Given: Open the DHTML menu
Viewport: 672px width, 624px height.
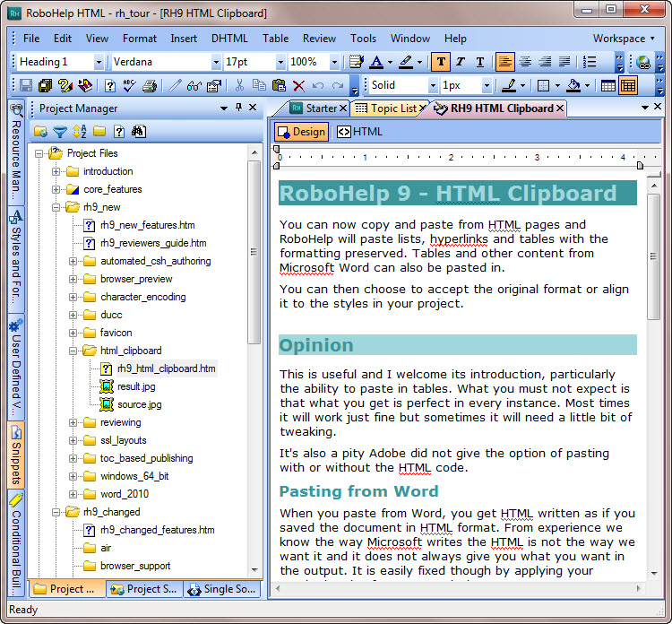Looking at the screenshot, I should point(229,39).
